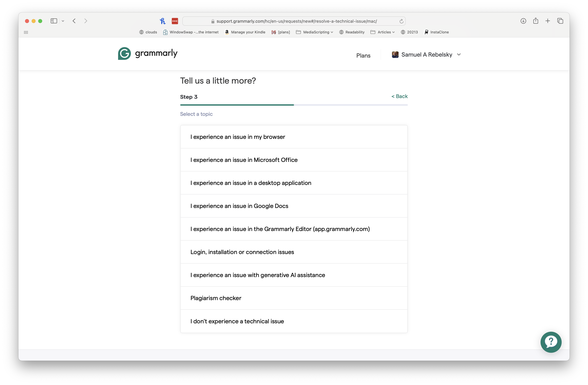Open a new tab with the plus icon
588x385 pixels.
point(547,21)
